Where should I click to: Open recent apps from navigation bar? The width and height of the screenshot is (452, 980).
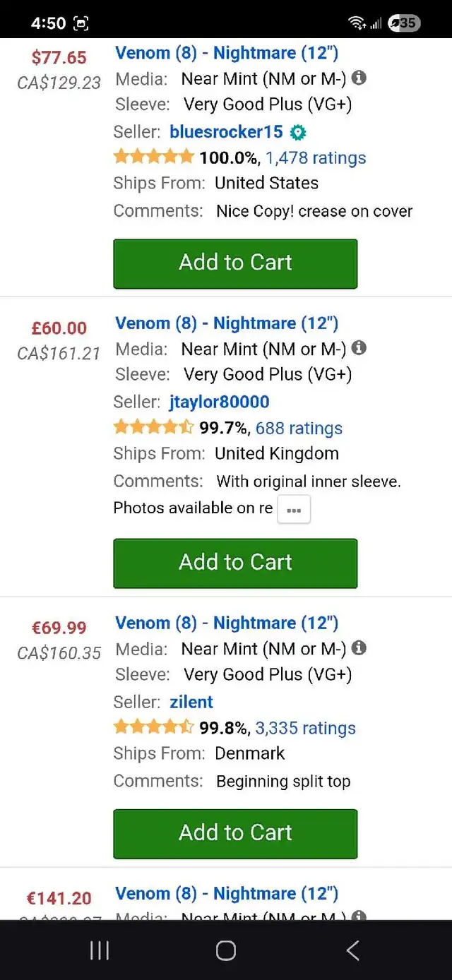click(100, 950)
